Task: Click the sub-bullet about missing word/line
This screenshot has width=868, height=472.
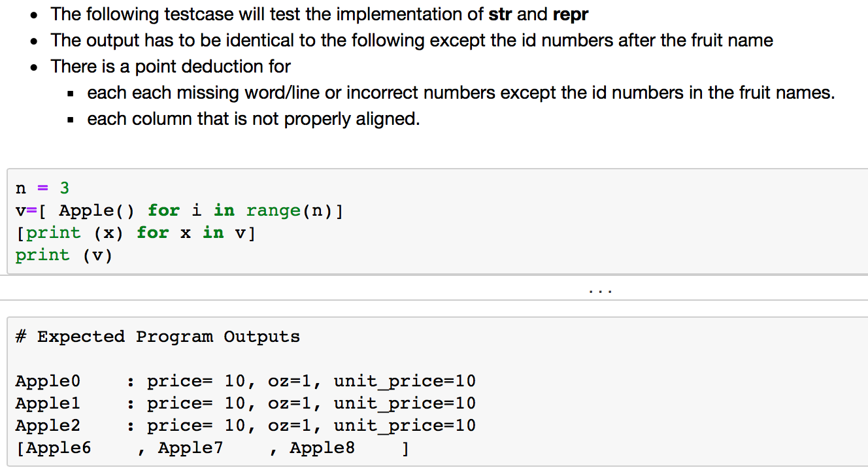Action: point(461,93)
